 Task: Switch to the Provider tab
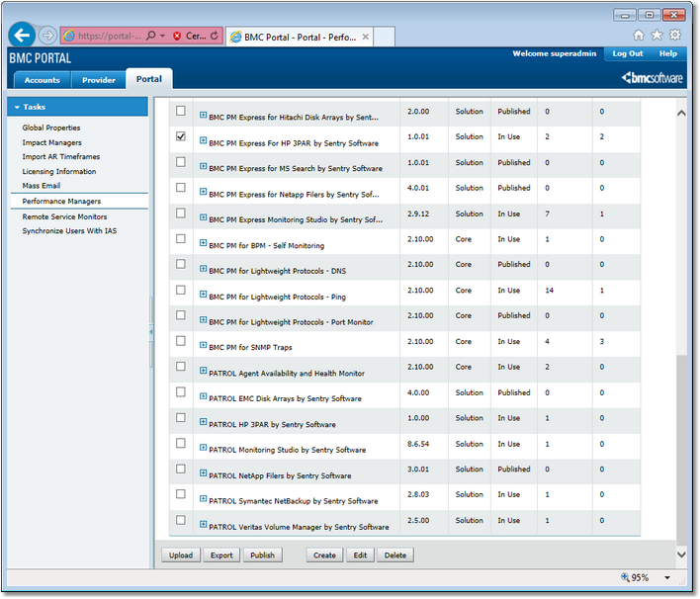click(99, 80)
